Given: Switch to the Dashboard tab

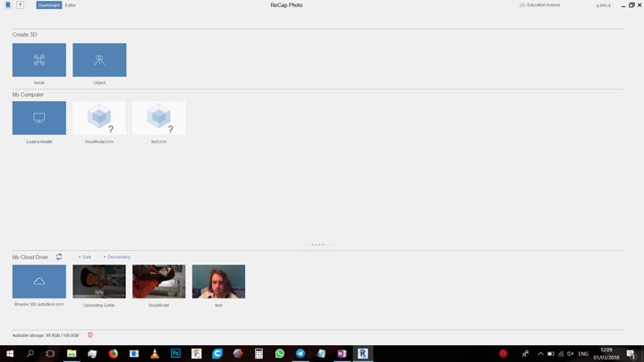Looking at the screenshot, I should tap(49, 5).
